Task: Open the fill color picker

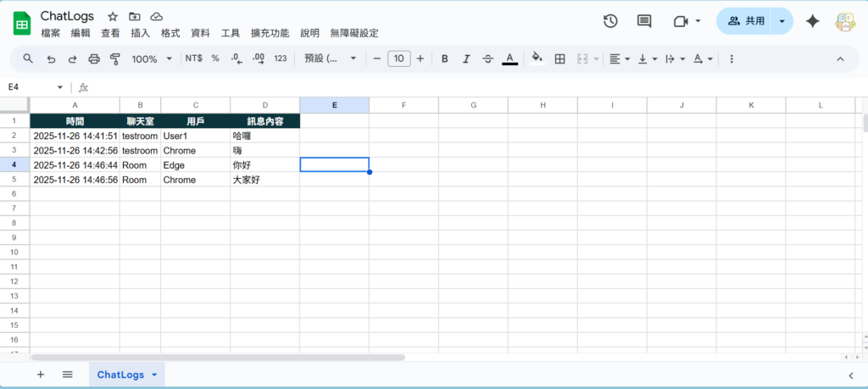Action: [x=536, y=58]
